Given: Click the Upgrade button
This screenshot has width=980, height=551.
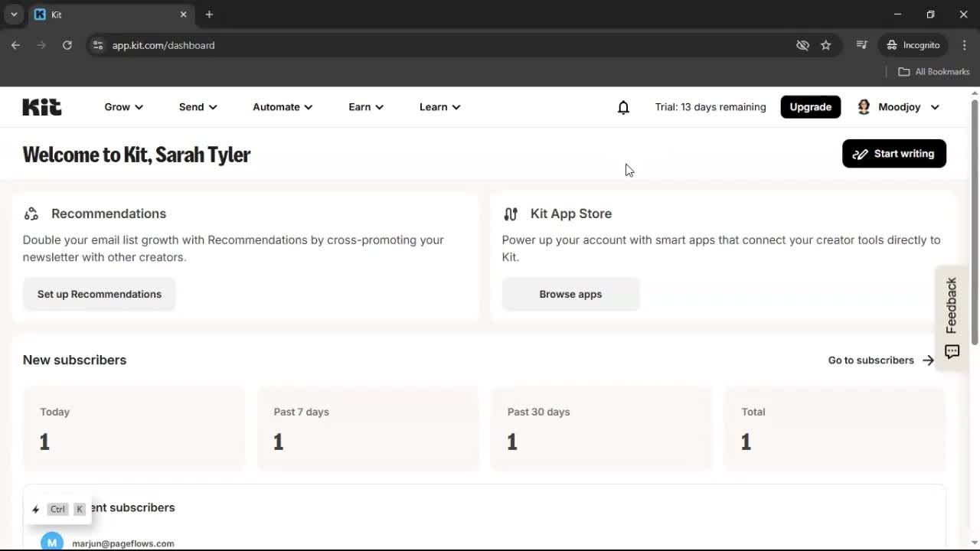Looking at the screenshot, I should (810, 107).
